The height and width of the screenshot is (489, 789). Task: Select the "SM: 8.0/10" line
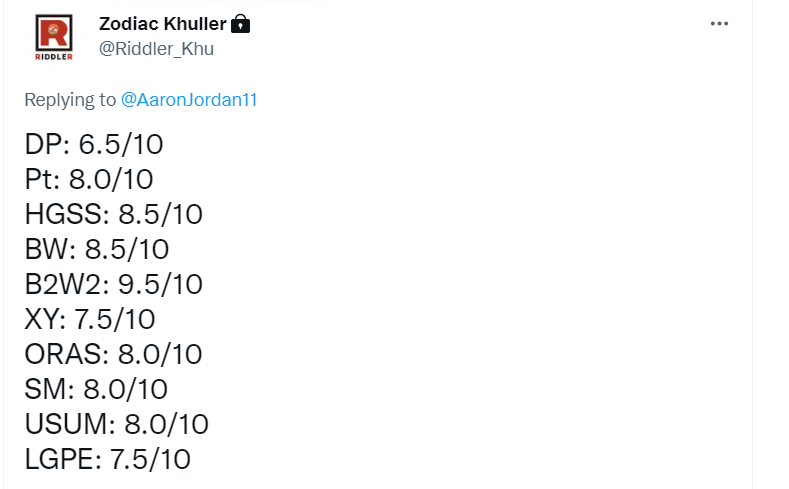point(96,388)
